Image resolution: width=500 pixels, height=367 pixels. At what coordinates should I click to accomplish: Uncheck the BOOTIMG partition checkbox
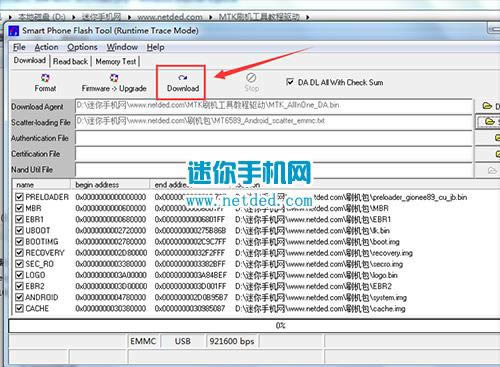(x=19, y=241)
